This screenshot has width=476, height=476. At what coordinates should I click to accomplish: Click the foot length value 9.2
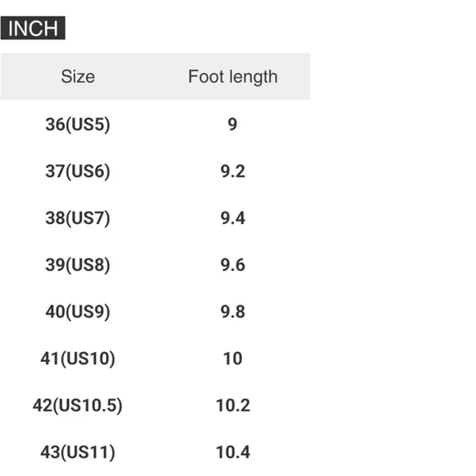point(233,172)
